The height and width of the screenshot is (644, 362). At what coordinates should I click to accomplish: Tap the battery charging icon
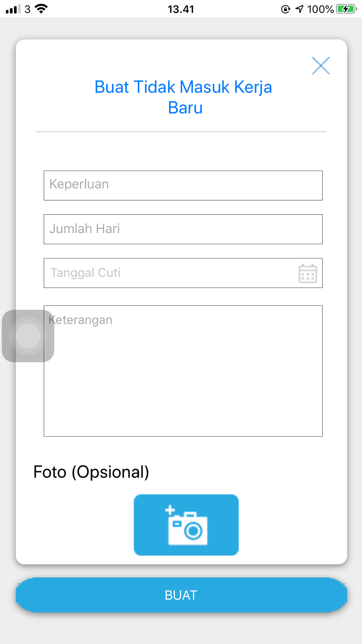point(346,9)
